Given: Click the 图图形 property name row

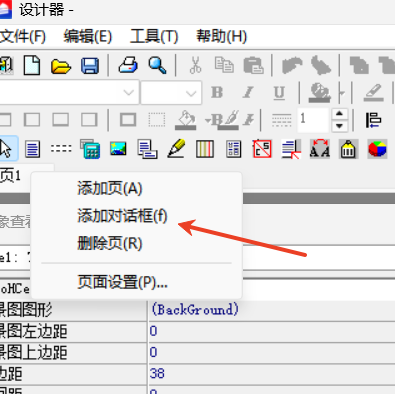Looking at the screenshot, I should click(x=73, y=310).
